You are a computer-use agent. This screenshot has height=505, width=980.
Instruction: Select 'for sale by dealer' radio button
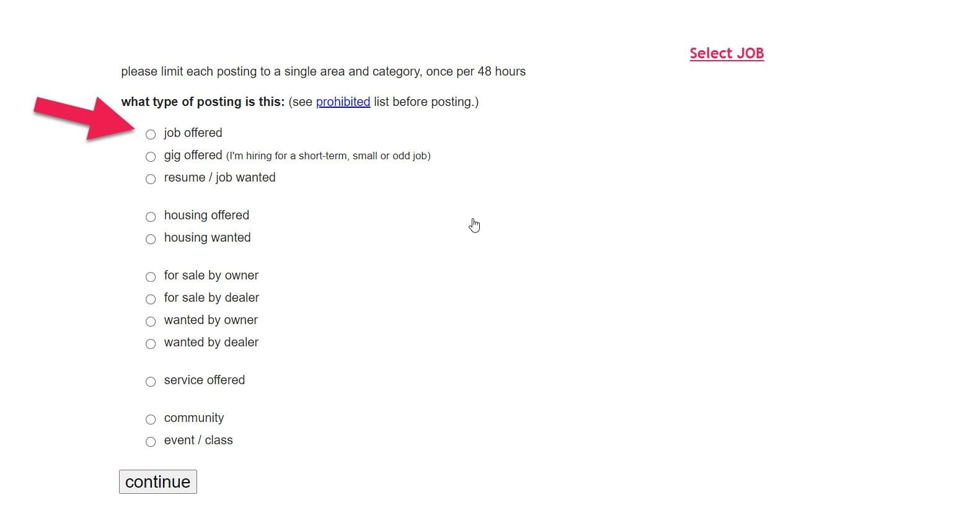(151, 299)
